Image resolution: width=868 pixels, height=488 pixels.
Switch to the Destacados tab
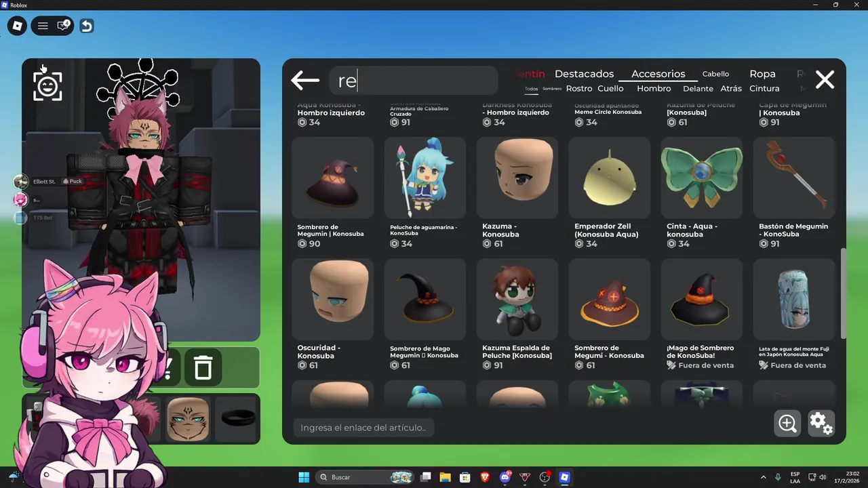pyautogui.click(x=584, y=74)
